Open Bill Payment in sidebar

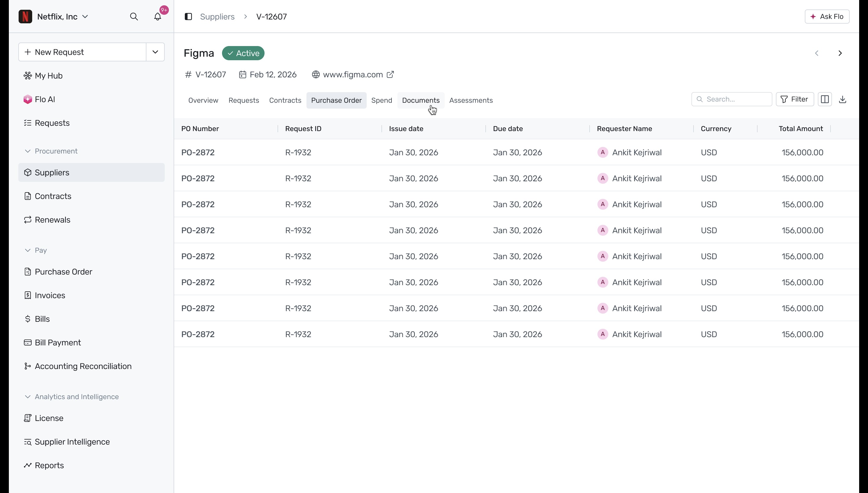point(92,343)
